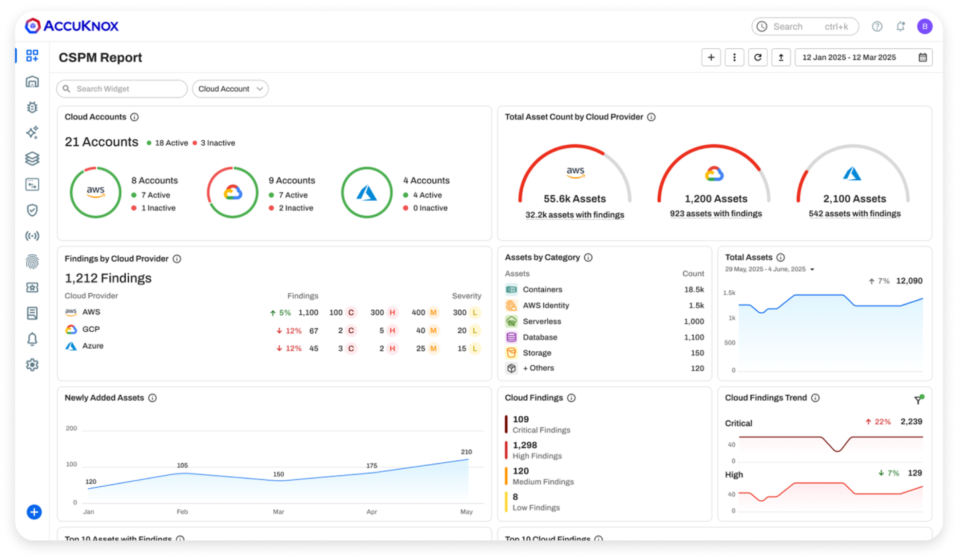Click the export upload icon
Viewport: 958px width, 560px height.
coord(781,58)
